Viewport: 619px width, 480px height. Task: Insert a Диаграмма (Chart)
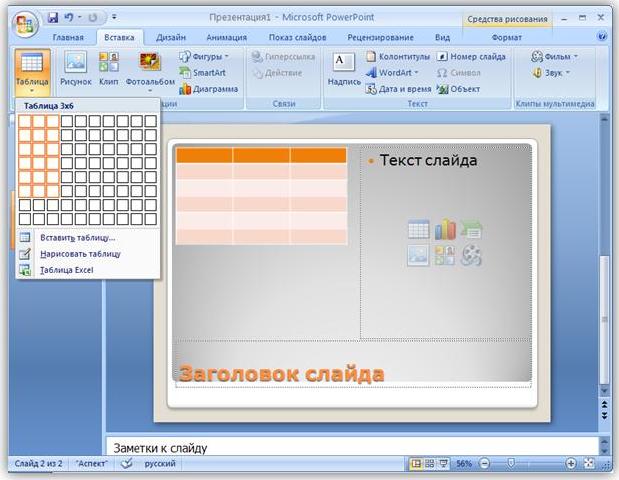(x=208, y=89)
